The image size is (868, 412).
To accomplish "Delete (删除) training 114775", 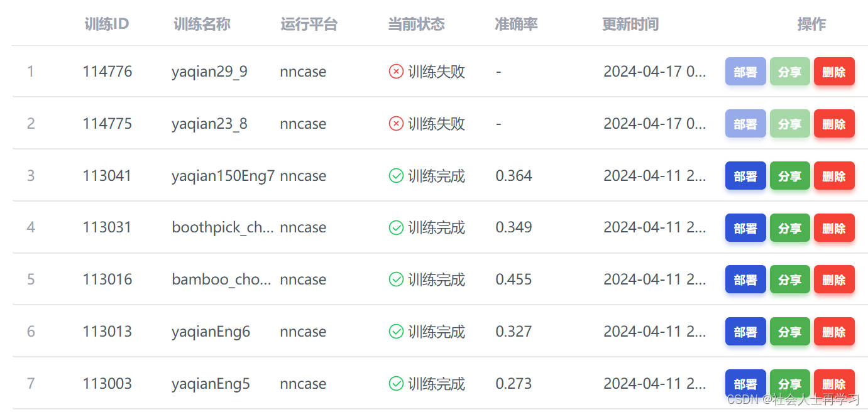I will pyautogui.click(x=834, y=124).
